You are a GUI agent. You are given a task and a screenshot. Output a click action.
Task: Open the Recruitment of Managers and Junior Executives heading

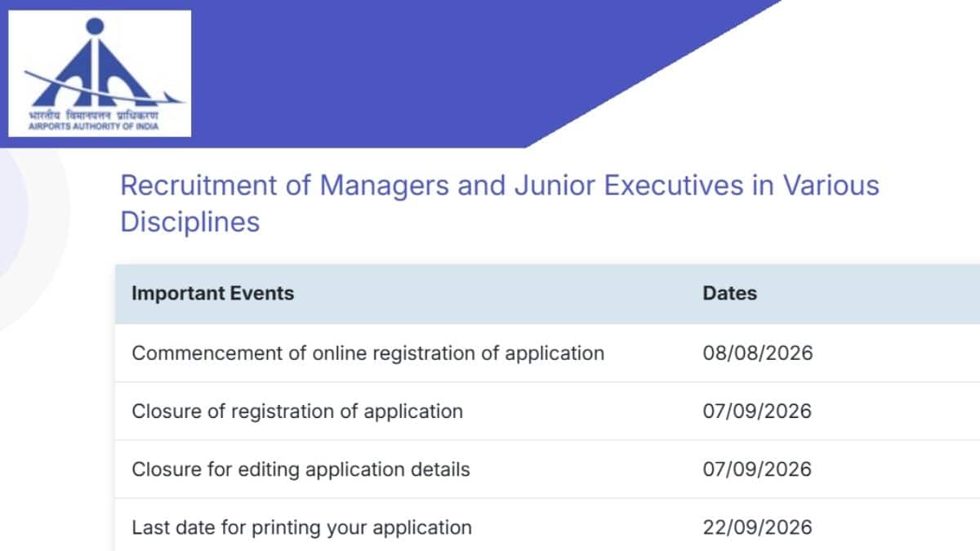499,203
